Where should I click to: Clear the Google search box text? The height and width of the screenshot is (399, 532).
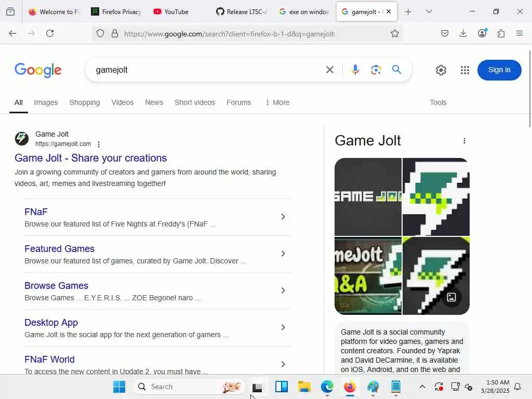[330, 70]
